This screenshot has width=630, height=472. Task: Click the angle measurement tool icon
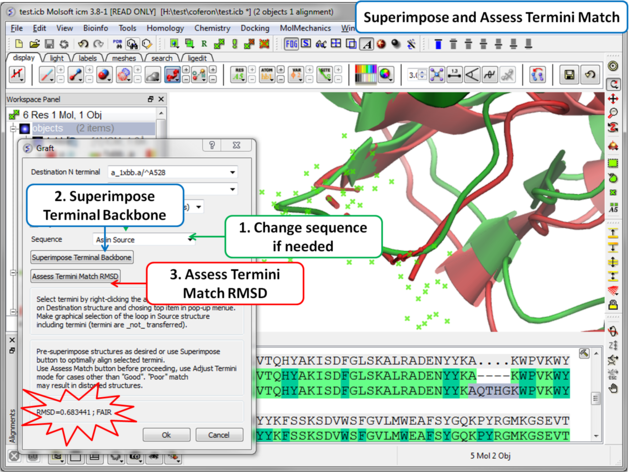point(473,75)
